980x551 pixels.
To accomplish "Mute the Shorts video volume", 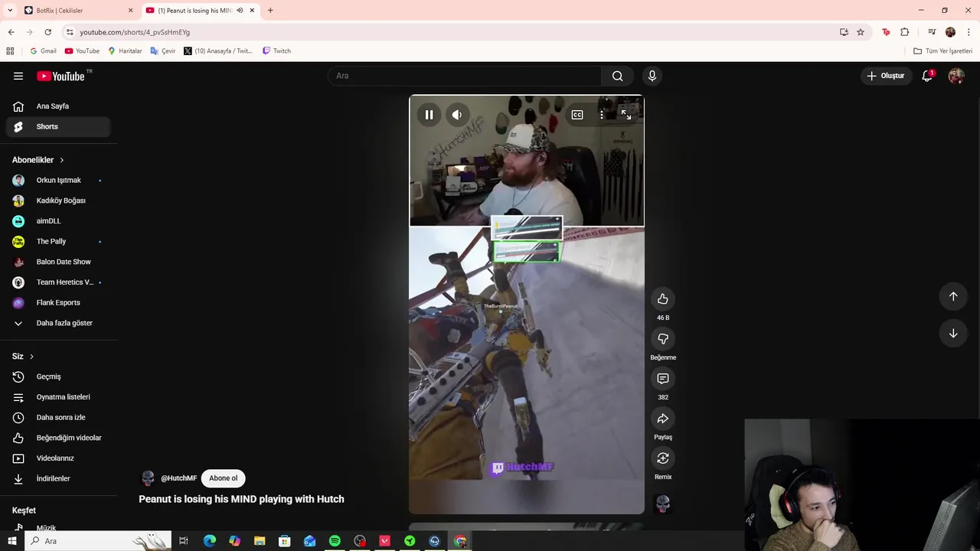I will (457, 115).
